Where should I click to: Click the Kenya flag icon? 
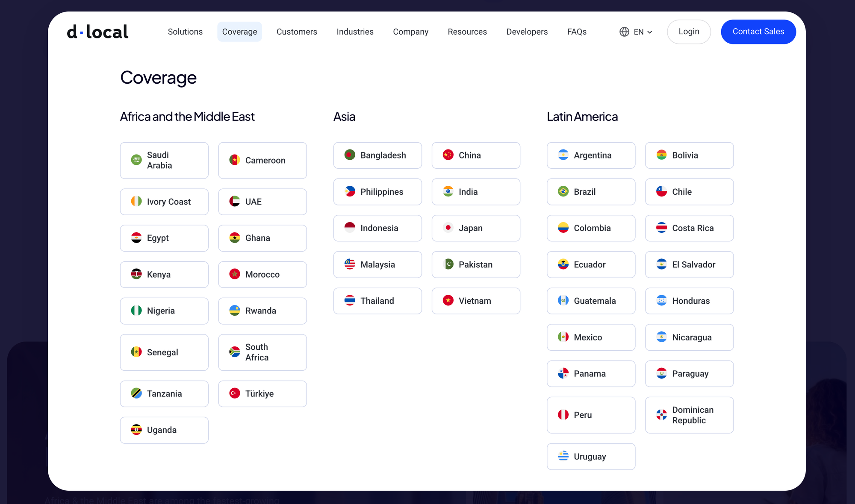click(x=136, y=274)
